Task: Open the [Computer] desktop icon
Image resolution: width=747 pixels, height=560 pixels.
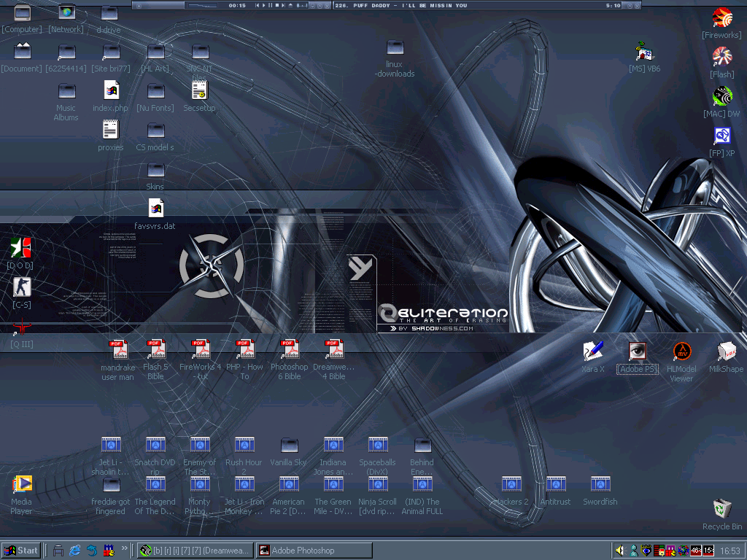Action: pos(22,19)
